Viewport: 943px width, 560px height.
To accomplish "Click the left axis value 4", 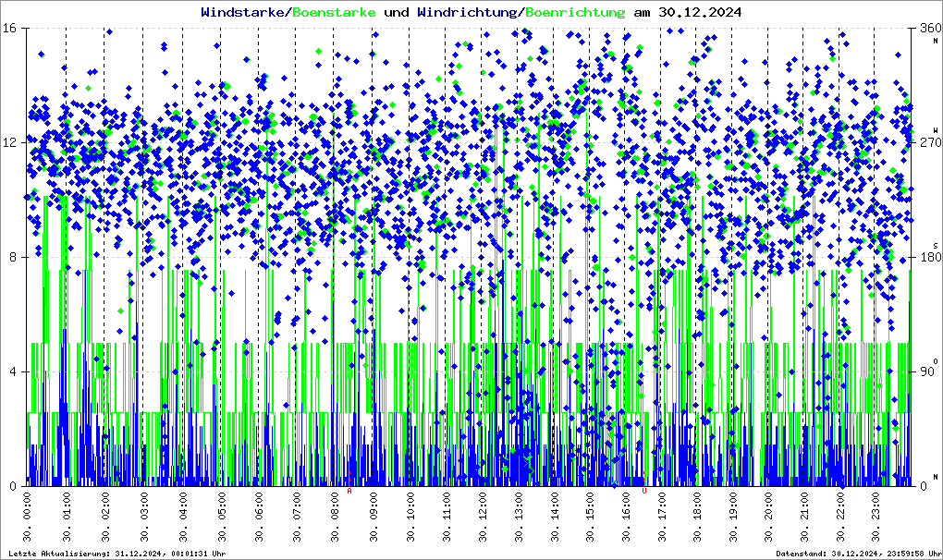I will coord(13,371).
